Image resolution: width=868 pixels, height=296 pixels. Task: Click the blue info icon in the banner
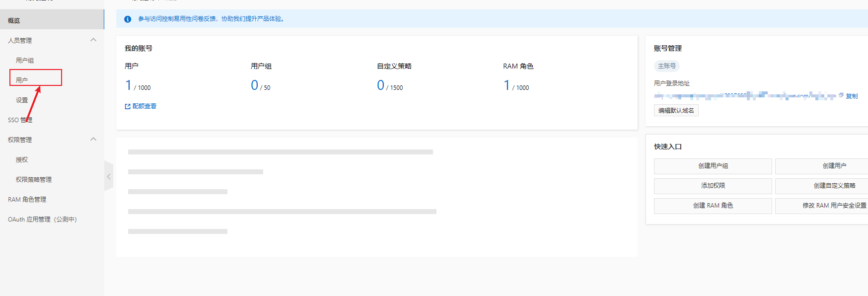point(128,19)
